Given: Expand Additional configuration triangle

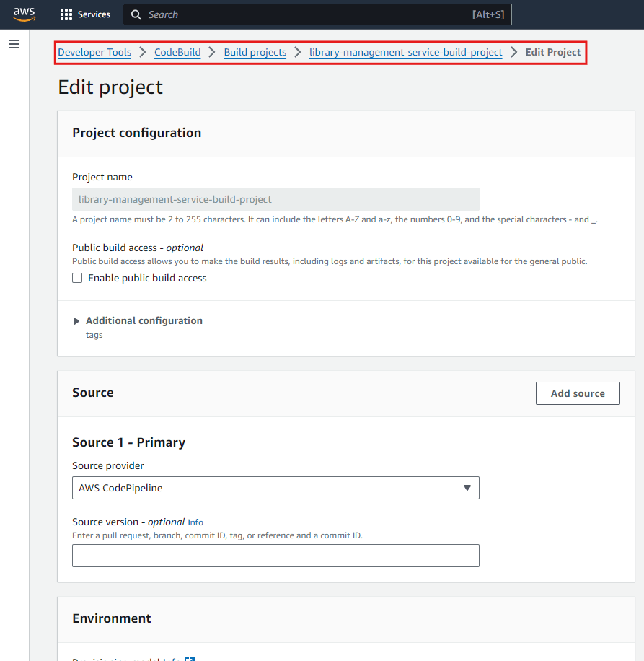Looking at the screenshot, I should coord(76,321).
